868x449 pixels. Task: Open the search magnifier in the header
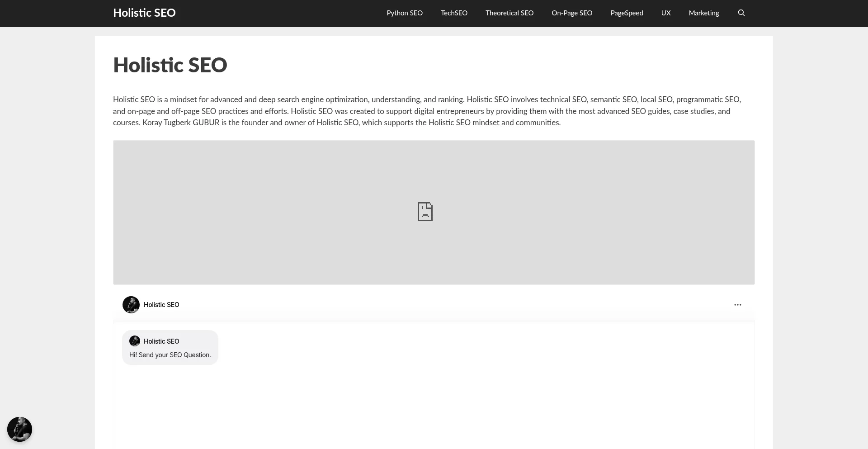click(x=741, y=13)
